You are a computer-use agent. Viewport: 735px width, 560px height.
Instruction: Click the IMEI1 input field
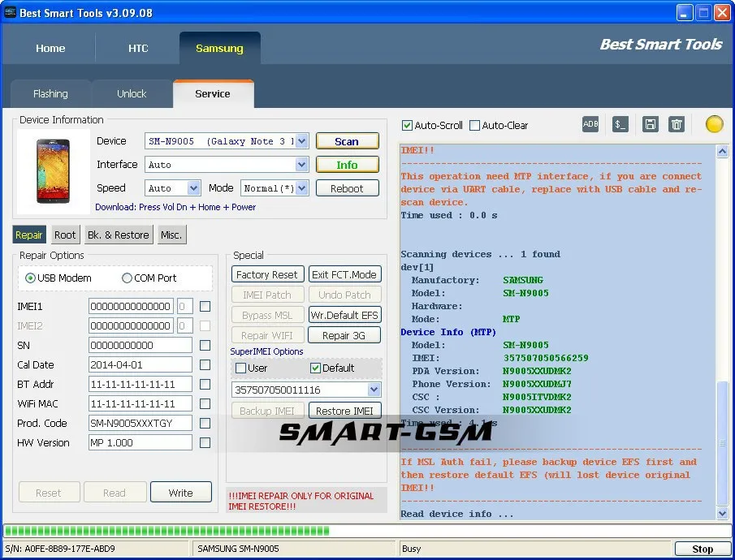[131, 307]
